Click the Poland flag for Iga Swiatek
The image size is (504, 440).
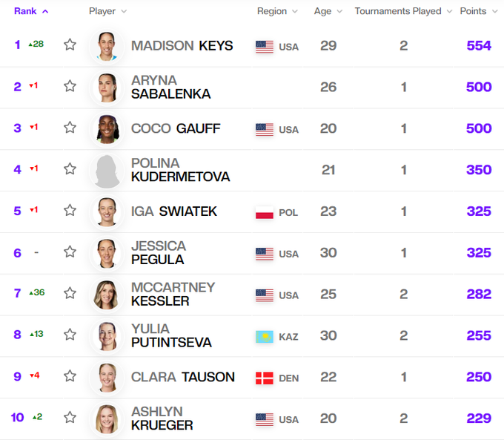click(x=265, y=212)
